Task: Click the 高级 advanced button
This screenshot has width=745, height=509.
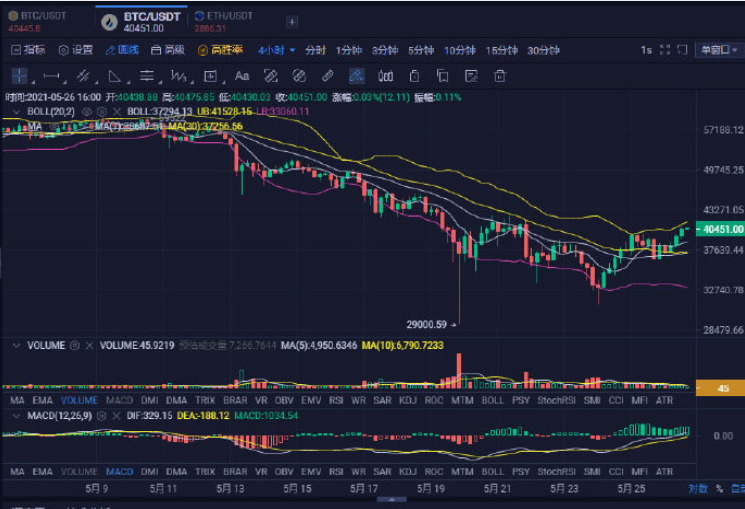Action: (168, 50)
